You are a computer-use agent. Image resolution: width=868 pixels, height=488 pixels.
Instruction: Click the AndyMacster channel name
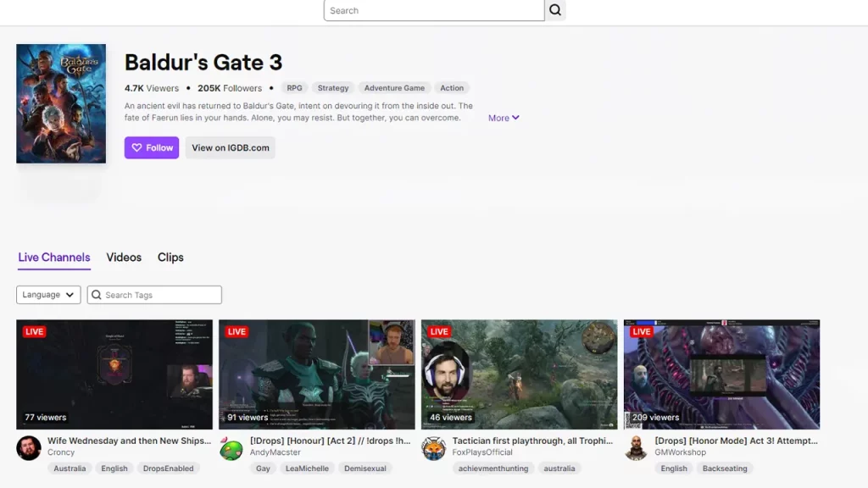[x=275, y=452]
